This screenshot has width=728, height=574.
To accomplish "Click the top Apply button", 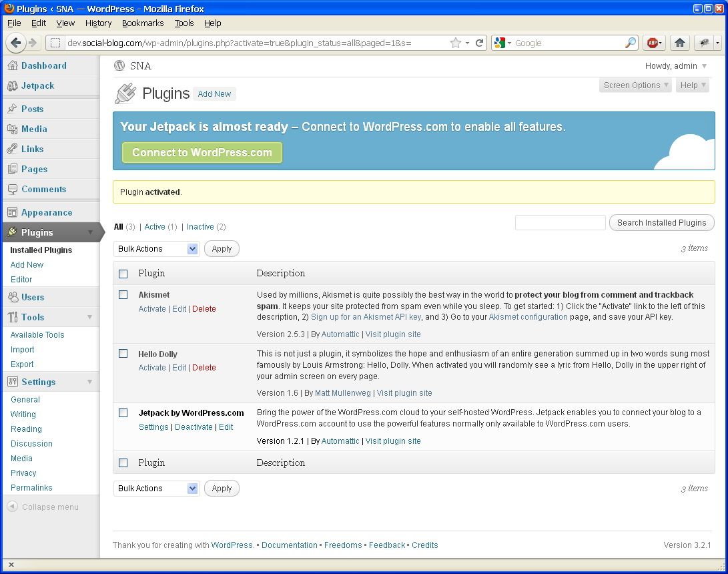I will coord(222,249).
